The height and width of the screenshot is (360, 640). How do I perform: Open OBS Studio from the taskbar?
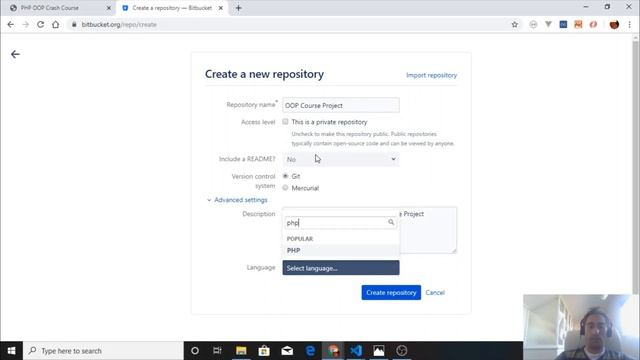tap(402, 351)
